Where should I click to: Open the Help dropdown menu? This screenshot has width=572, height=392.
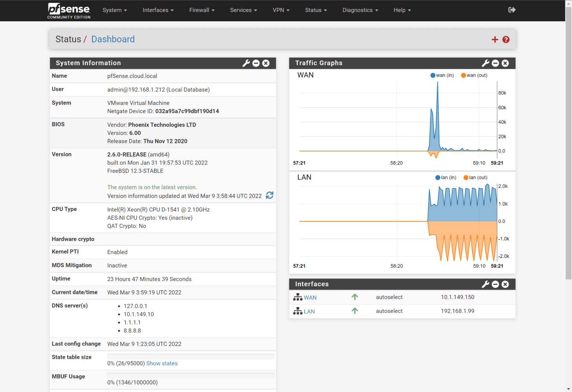(x=402, y=10)
